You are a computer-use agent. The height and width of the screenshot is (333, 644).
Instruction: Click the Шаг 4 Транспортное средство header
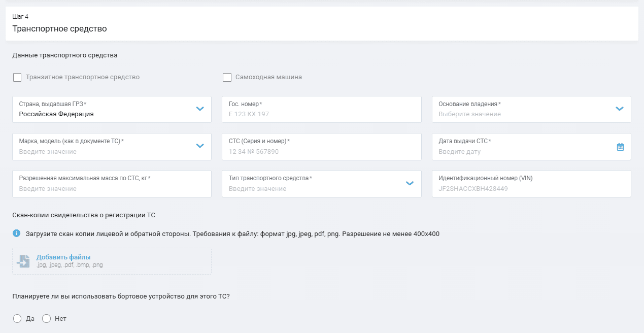(322, 23)
